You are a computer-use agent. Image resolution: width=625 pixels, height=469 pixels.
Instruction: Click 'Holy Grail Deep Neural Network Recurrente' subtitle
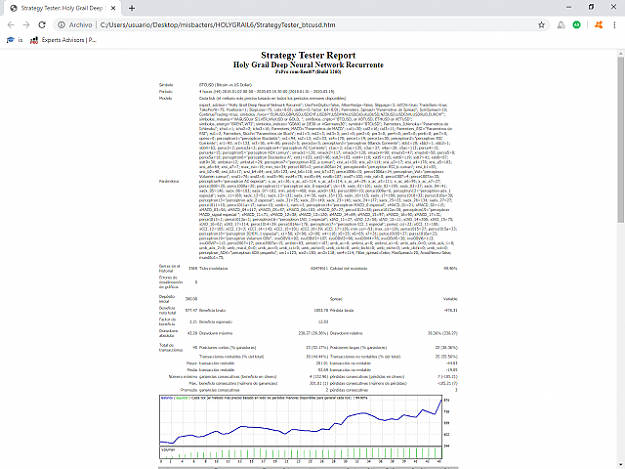(308, 65)
